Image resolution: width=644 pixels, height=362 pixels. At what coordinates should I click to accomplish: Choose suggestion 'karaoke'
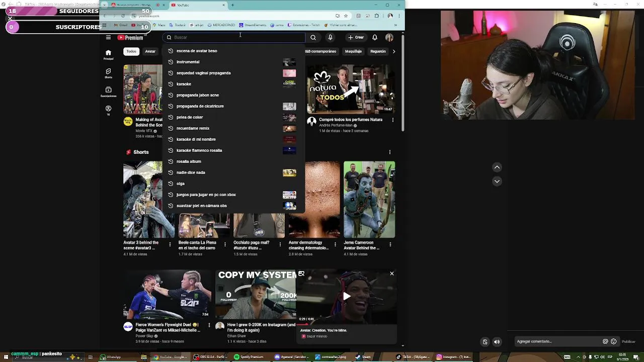click(x=233, y=84)
